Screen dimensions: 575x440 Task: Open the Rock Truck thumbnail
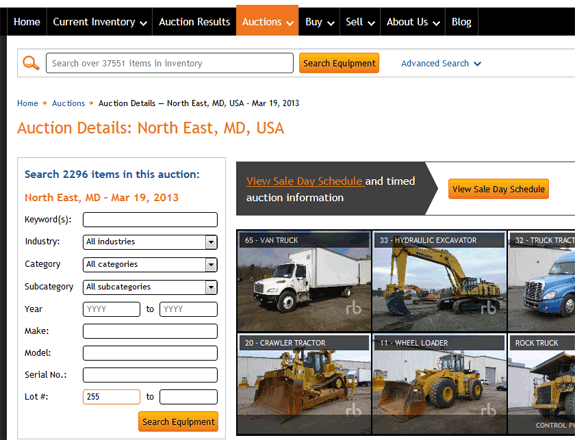click(542, 384)
